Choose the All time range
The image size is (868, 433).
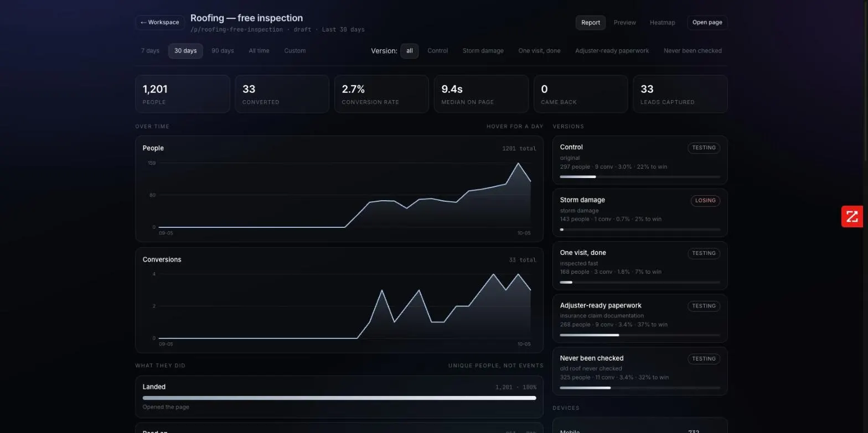(259, 51)
